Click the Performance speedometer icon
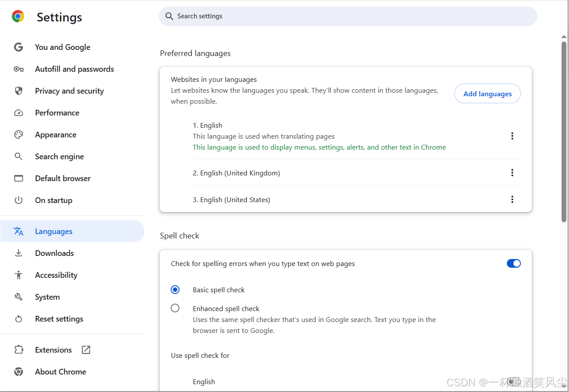The width and height of the screenshot is (569, 392). tap(18, 113)
